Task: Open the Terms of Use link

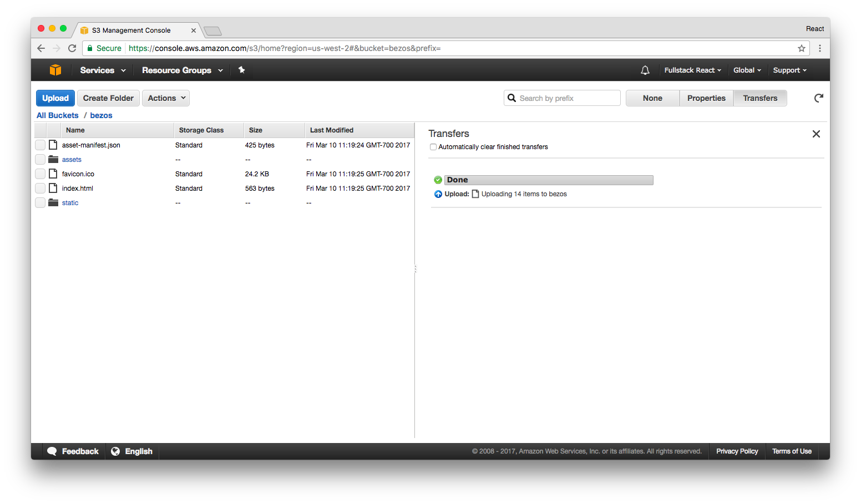Action: pyautogui.click(x=792, y=451)
